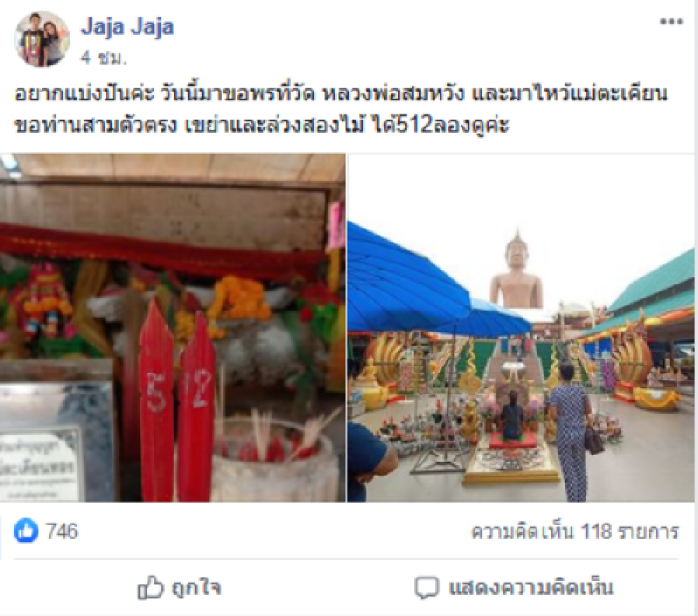
Task: Click the thumbs-up icon beside ถูกใจ
Action: click(150, 587)
